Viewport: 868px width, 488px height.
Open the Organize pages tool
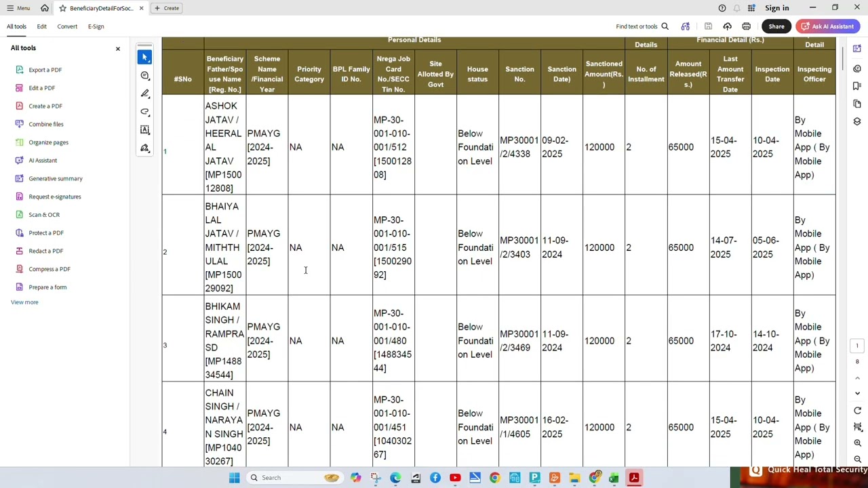48,142
